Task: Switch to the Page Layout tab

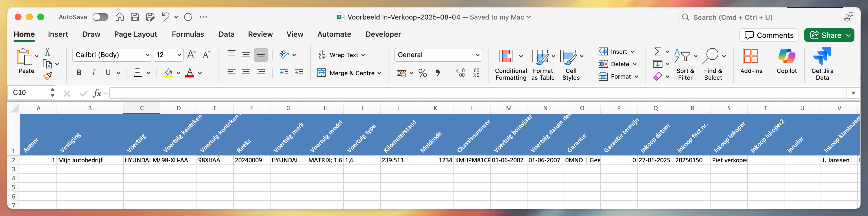Action: click(136, 34)
